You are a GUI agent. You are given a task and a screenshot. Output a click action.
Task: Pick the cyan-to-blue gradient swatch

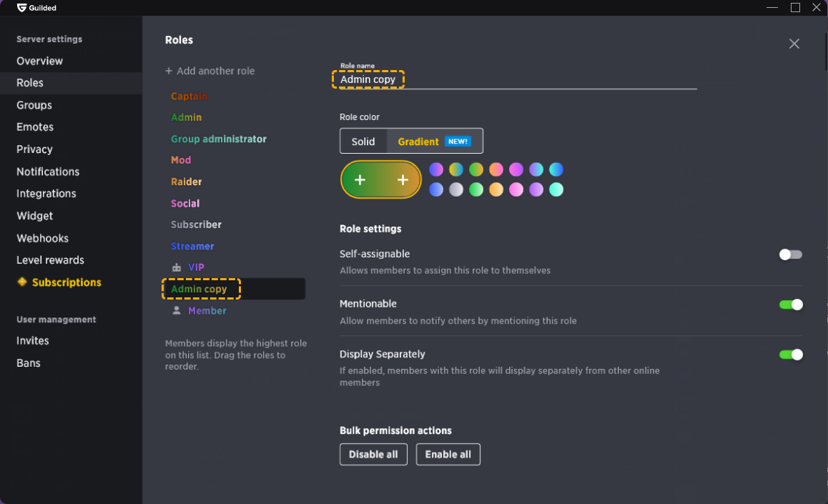[x=556, y=169]
